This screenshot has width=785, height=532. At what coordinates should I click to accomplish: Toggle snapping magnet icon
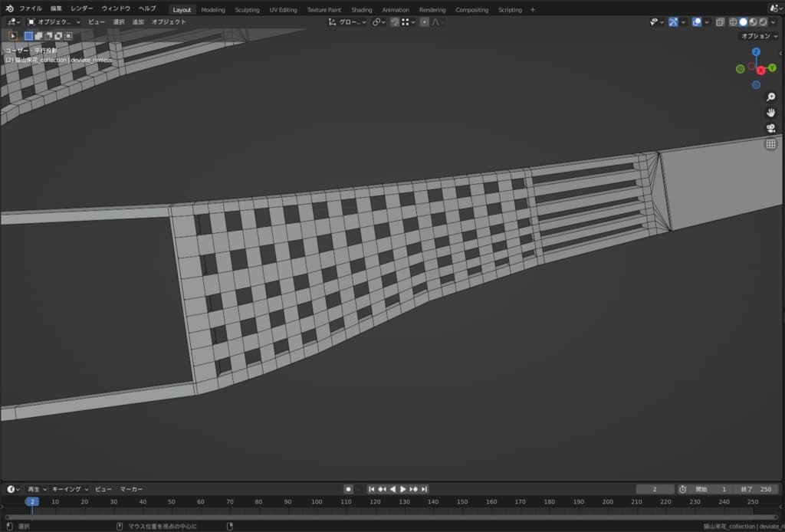pyautogui.click(x=394, y=22)
